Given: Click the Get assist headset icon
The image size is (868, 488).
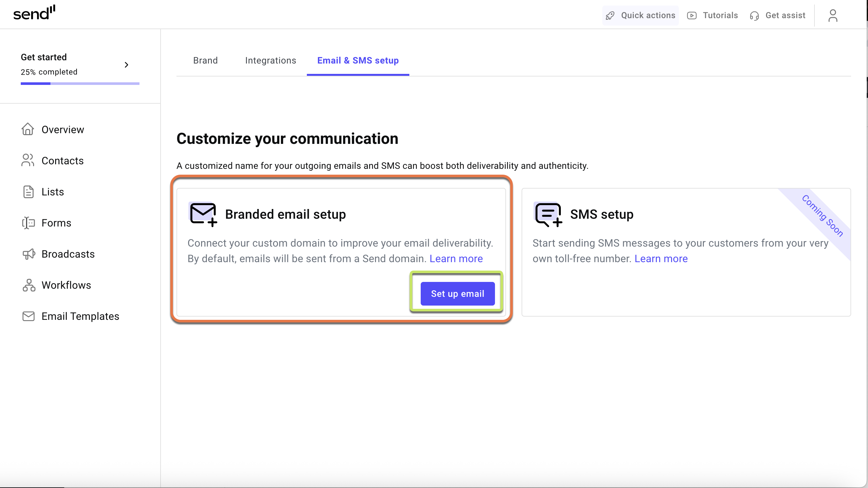Looking at the screenshot, I should point(754,16).
